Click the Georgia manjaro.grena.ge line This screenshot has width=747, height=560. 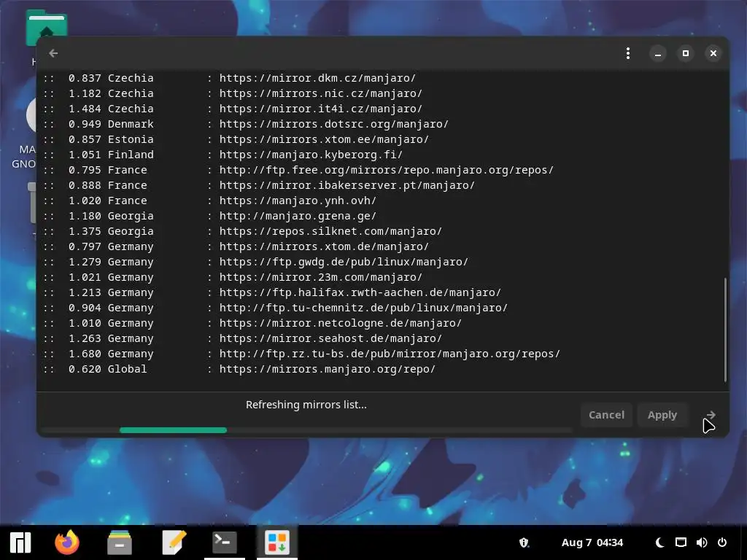209,216
